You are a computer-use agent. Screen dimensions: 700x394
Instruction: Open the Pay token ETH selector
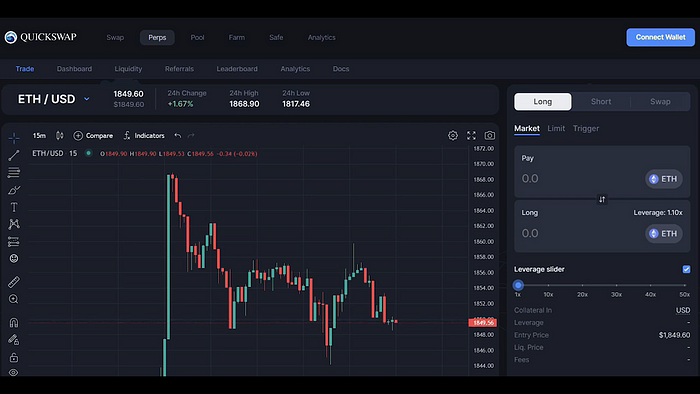663,179
